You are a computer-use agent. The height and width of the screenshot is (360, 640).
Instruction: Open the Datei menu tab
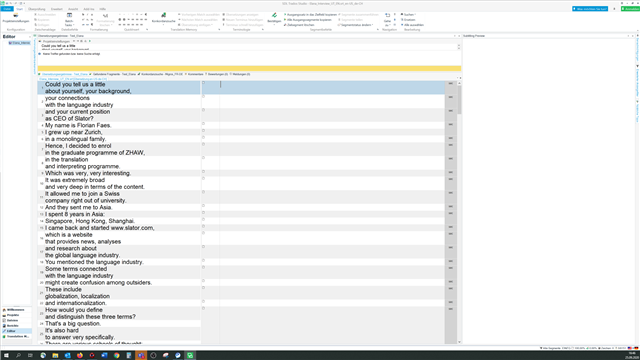pos(7,9)
